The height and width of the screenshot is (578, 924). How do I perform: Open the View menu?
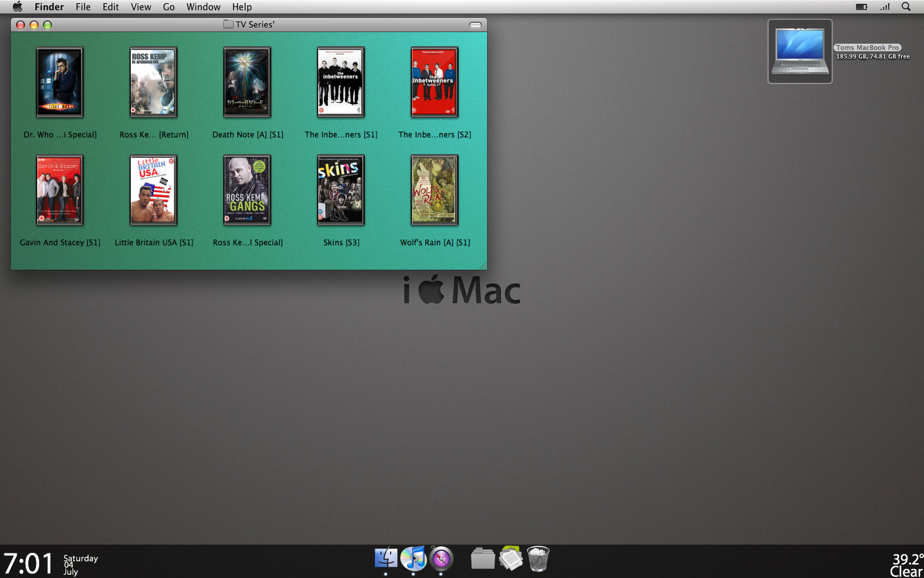(141, 6)
